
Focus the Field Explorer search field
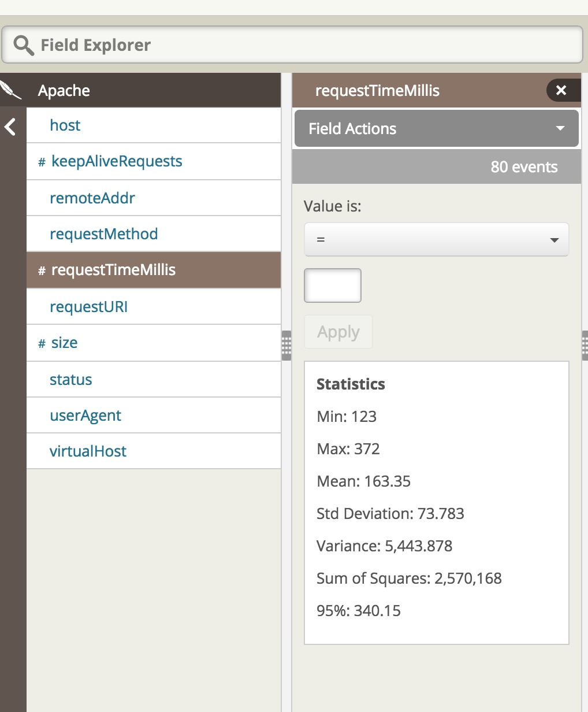tap(306, 45)
